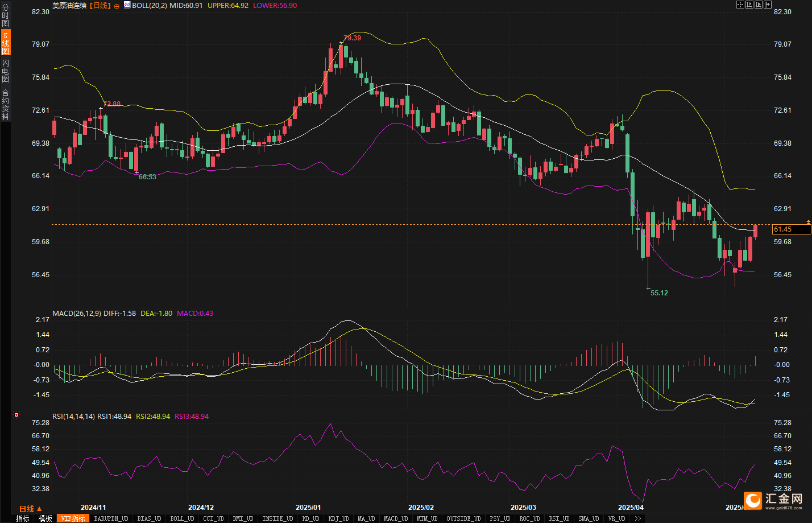Open the 闪电图 side tab
Screen dimensions: 812x523
point(5,71)
